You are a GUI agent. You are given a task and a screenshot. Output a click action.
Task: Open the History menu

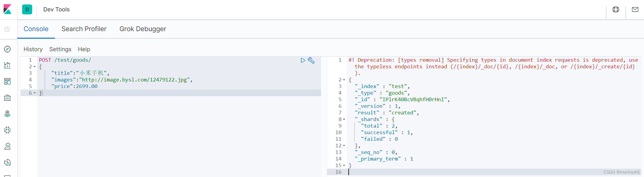tap(33, 49)
